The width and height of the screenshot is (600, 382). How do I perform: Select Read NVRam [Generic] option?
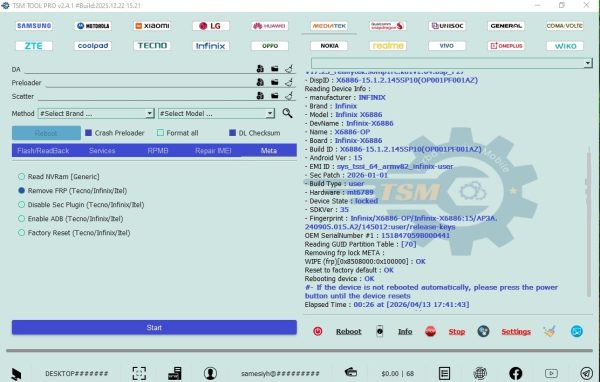click(x=21, y=176)
